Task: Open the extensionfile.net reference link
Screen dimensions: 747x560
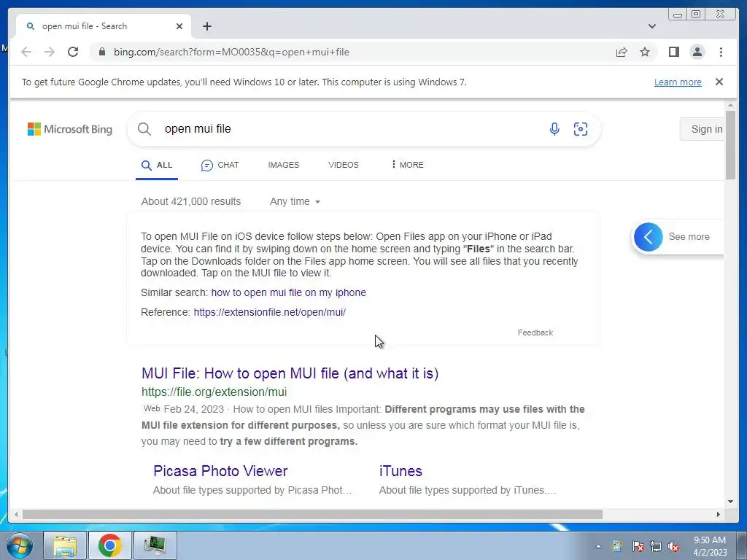Action: (270, 312)
